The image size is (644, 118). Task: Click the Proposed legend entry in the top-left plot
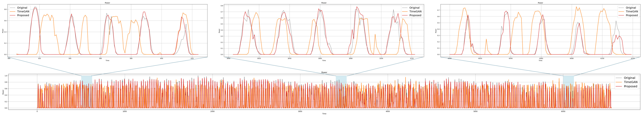23,15
